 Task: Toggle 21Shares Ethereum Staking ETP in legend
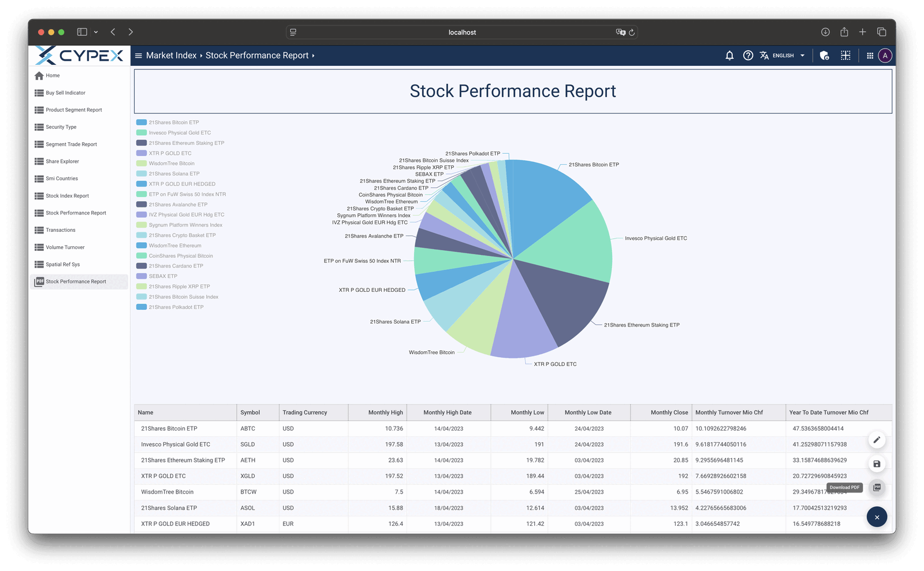(x=180, y=143)
